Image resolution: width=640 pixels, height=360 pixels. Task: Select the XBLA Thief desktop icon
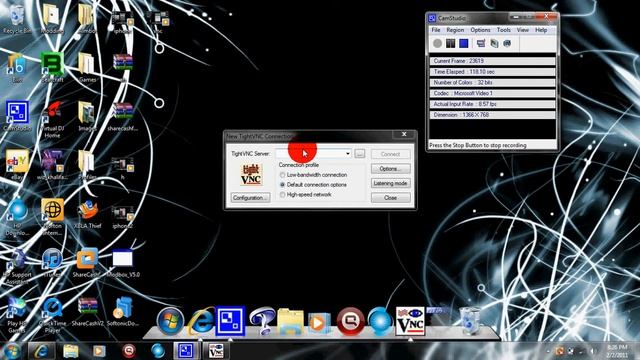pyautogui.click(x=87, y=213)
